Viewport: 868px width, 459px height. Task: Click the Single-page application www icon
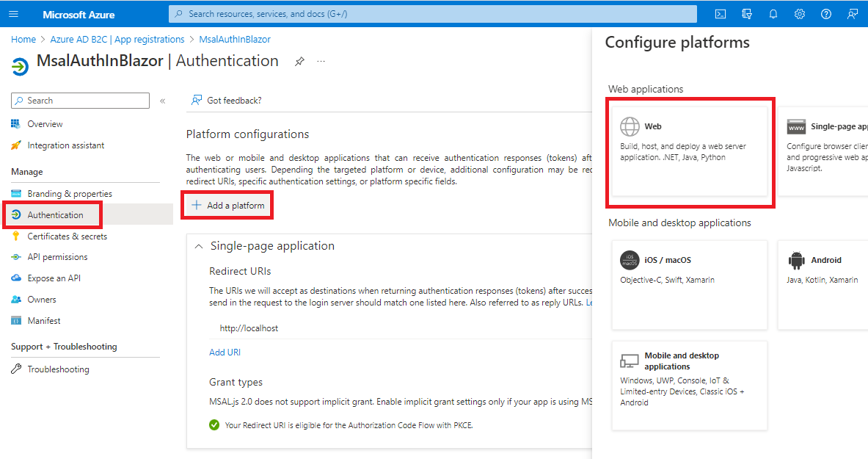796,126
